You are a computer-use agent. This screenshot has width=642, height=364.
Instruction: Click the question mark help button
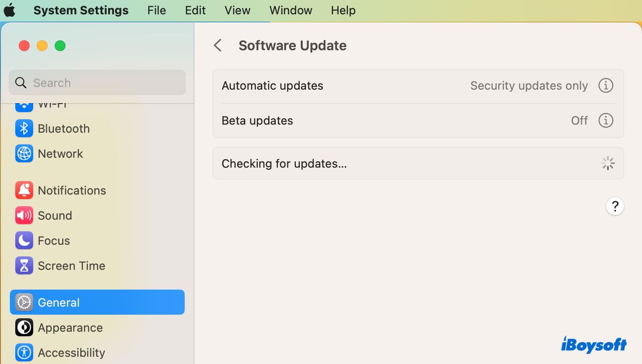(615, 207)
